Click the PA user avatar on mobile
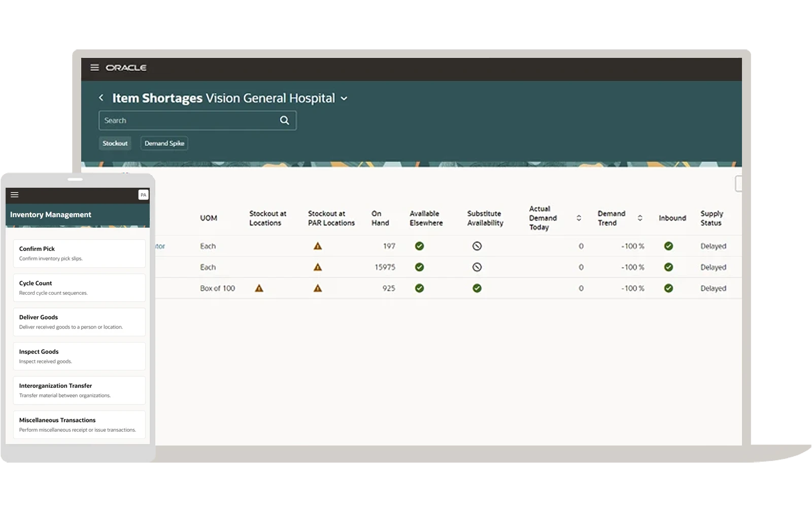 point(143,195)
